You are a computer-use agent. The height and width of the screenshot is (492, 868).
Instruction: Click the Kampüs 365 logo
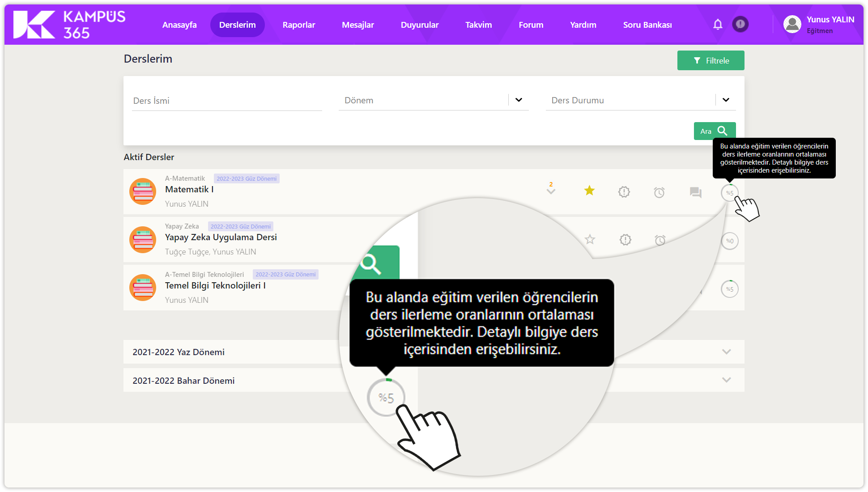pos(69,25)
